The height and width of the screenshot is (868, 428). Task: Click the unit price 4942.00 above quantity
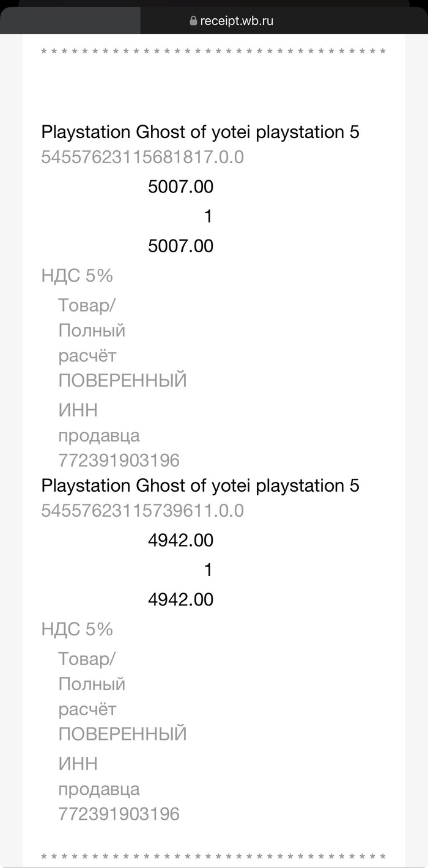tap(180, 541)
